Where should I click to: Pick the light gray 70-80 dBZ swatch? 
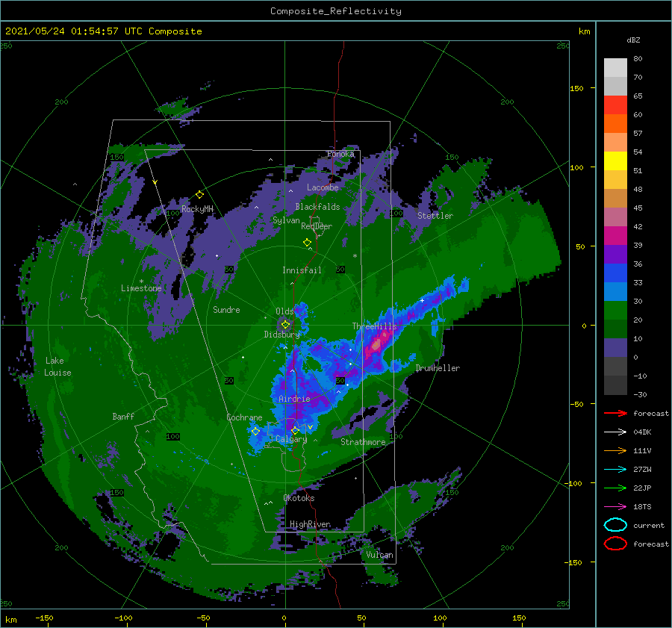click(x=615, y=68)
